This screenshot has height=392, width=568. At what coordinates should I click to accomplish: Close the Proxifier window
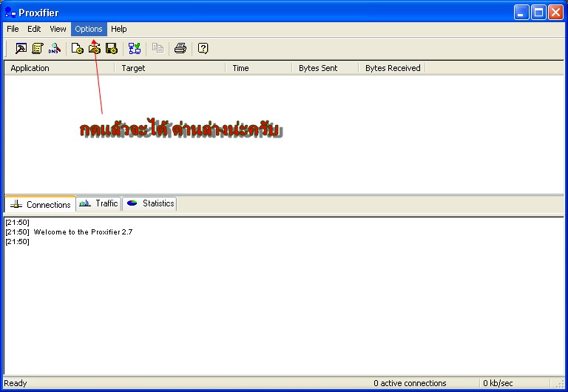click(x=555, y=13)
